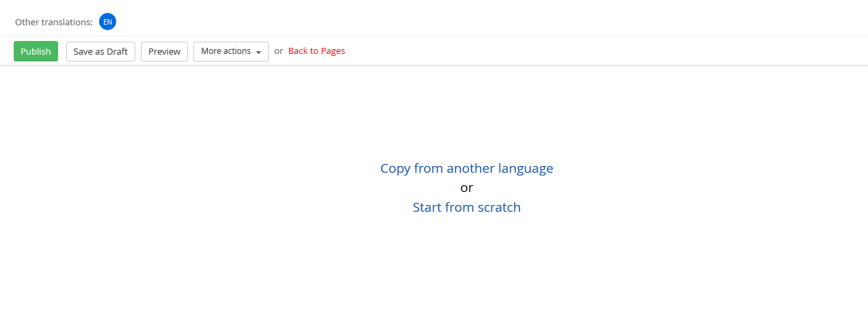The height and width of the screenshot is (319, 868).
Task: Open the EN translation badge
Action: click(x=107, y=22)
